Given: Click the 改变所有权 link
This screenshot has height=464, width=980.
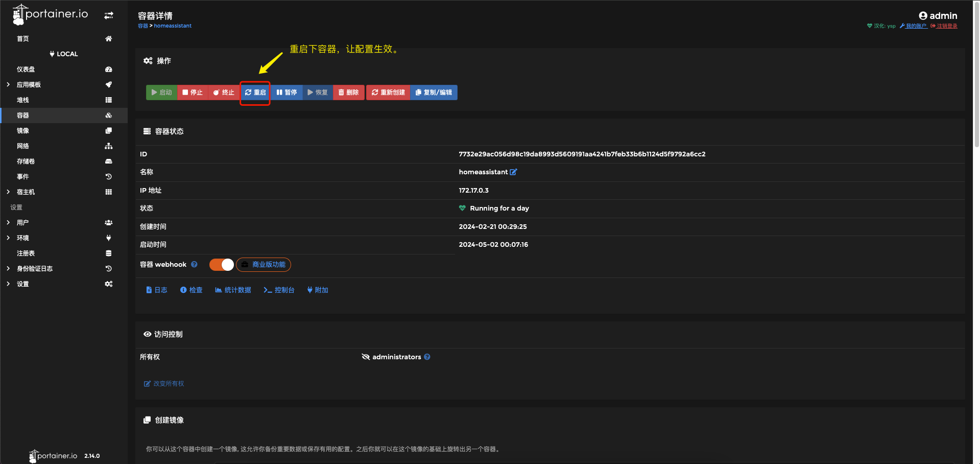Looking at the screenshot, I should point(164,384).
